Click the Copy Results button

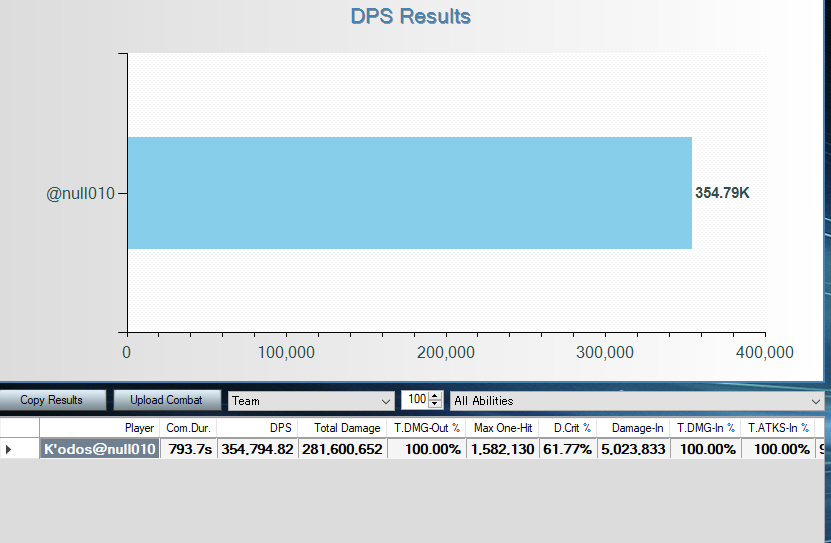[51, 400]
